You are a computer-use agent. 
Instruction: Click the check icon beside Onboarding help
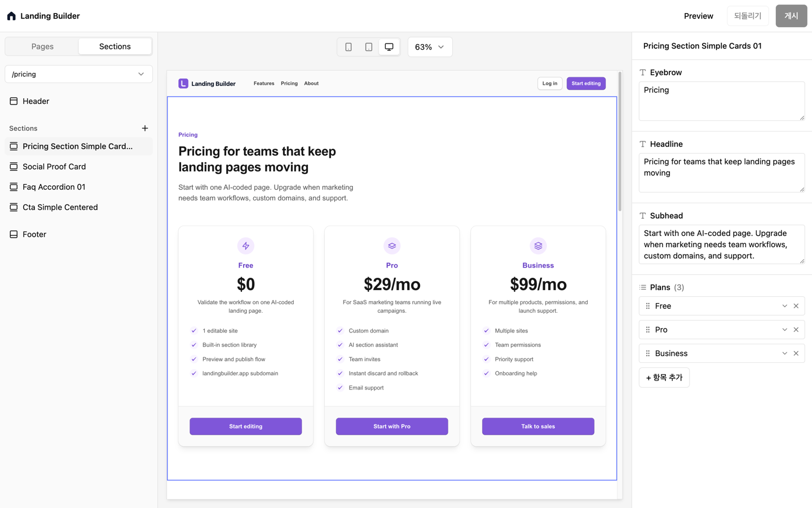click(487, 373)
